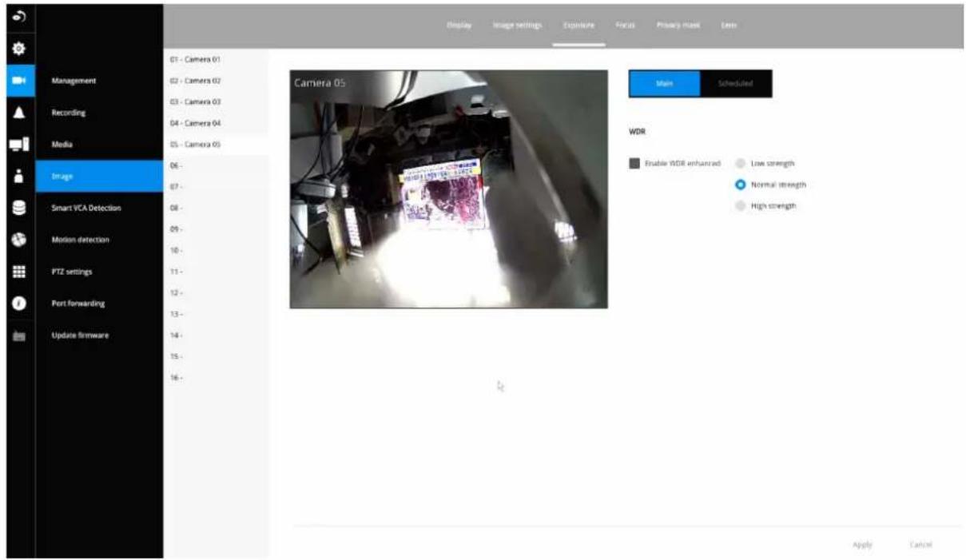
Task: Open Recording in camera menu
Action: [x=100, y=113]
